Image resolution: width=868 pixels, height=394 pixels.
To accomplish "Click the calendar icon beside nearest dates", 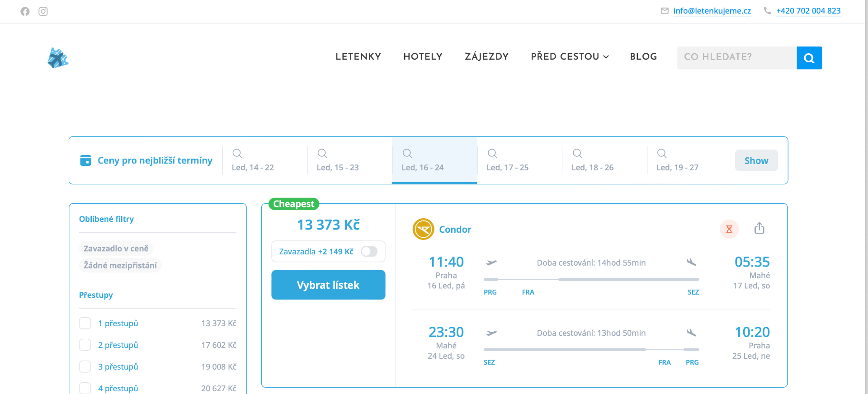I will (85, 160).
